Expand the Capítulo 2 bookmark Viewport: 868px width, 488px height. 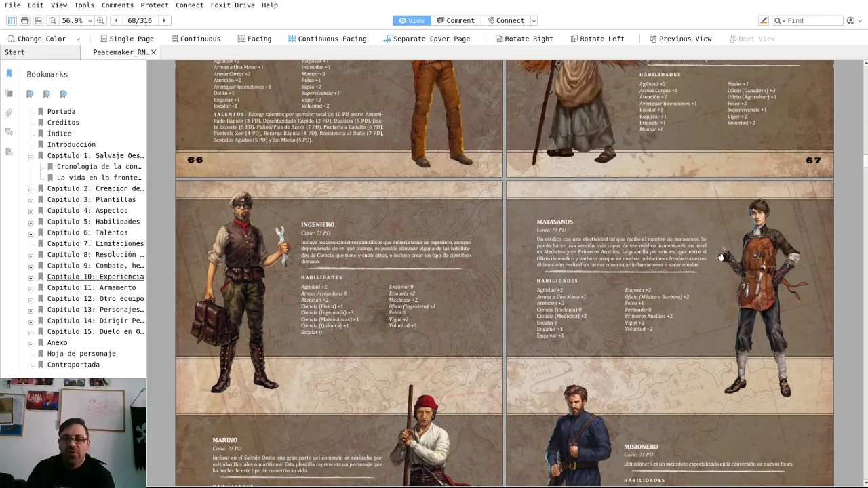point(31,189)
